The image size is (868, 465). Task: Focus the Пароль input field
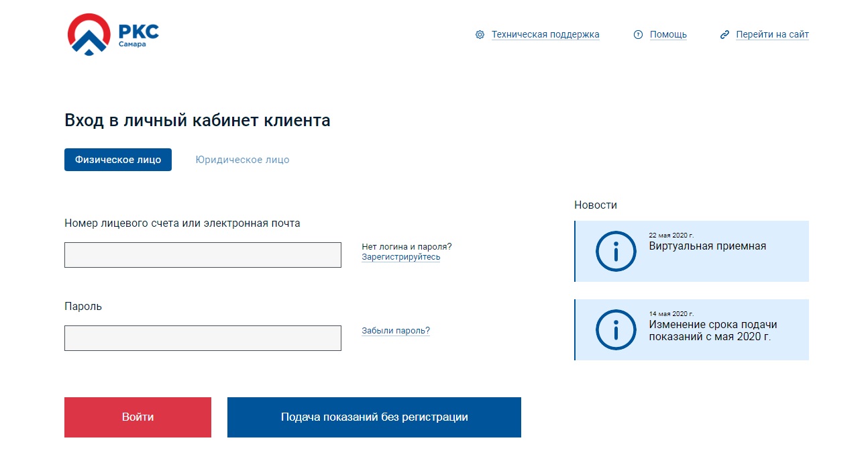(203, 338)
